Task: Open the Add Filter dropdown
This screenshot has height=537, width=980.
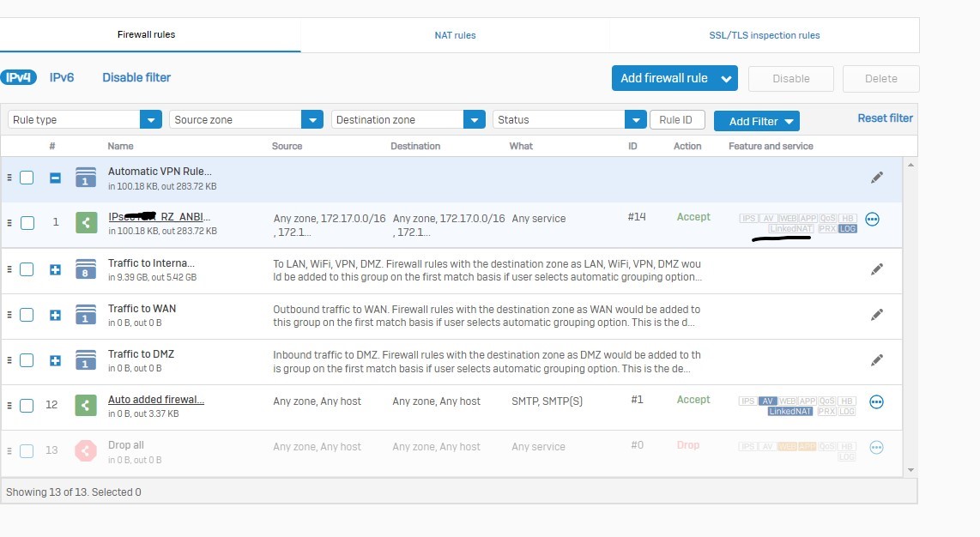Action: (757, 121)
